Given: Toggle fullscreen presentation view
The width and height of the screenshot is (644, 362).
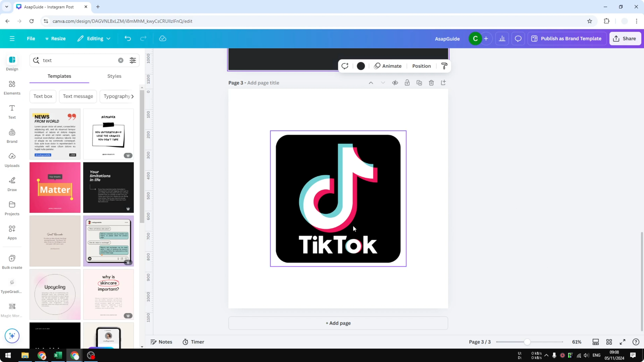Looking at the screenshot, I should point(622,342).
